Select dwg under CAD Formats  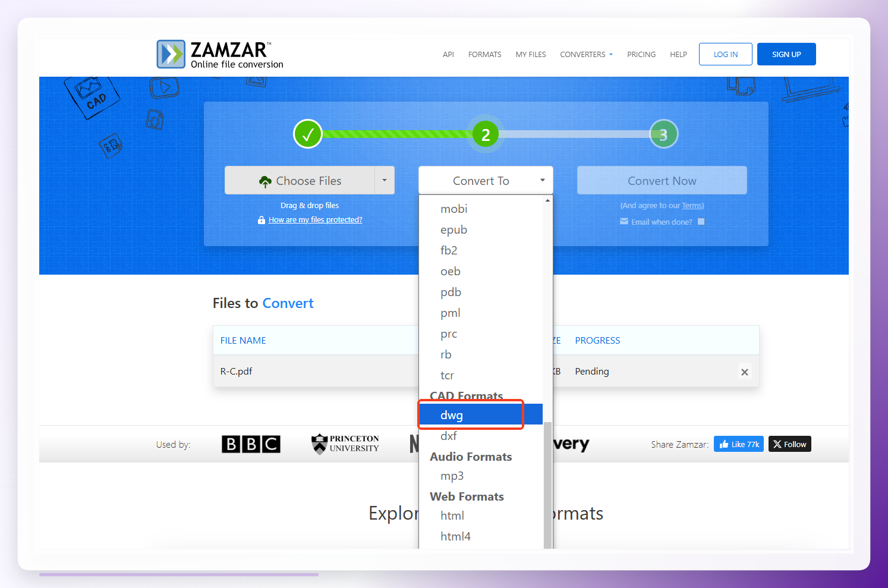tap(481, 415)
